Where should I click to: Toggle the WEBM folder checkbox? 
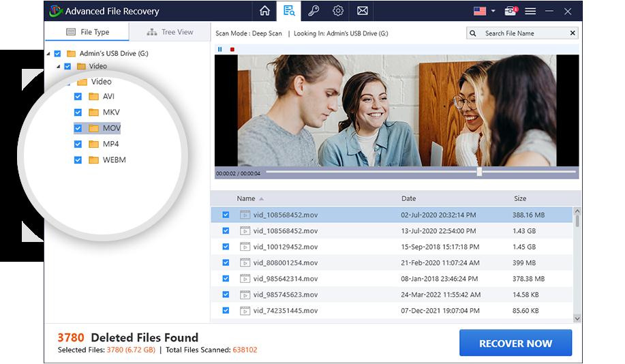[78, 160]
